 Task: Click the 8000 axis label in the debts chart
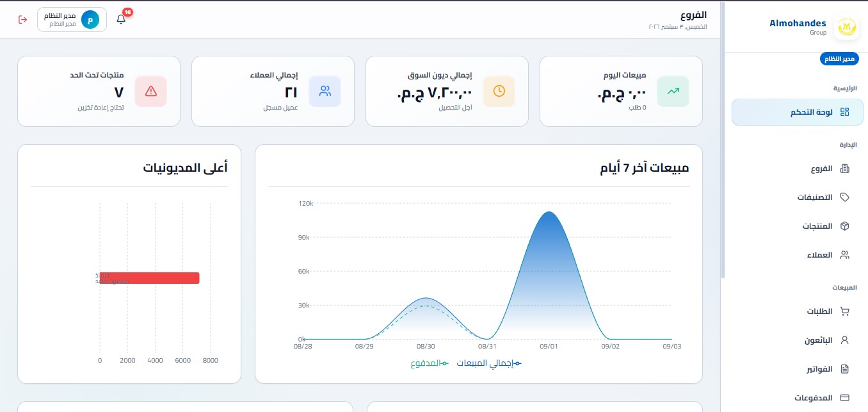click(x=210, y=360)
